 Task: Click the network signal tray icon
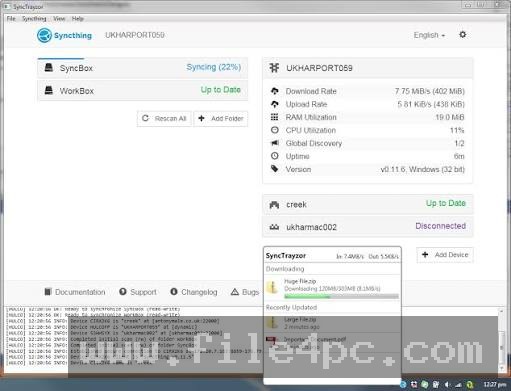458,385
